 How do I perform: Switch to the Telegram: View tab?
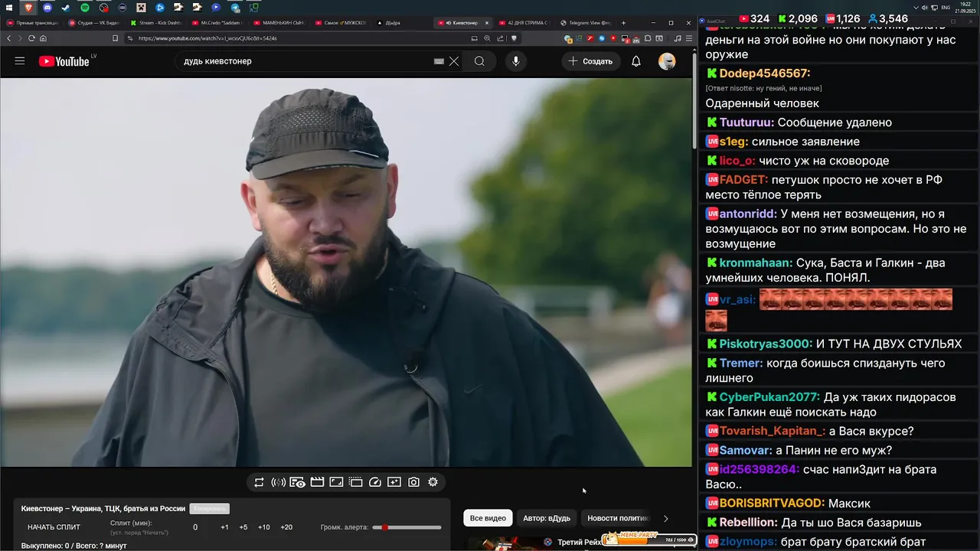[x=586, y=23]
